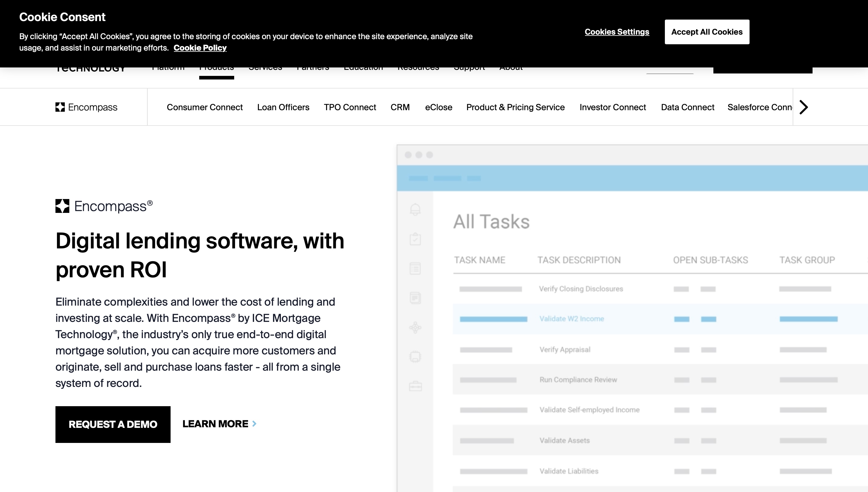Open Cookies Settings link
Screen dimensions: 868x492
pyautogui.click(x=617, y=32)
